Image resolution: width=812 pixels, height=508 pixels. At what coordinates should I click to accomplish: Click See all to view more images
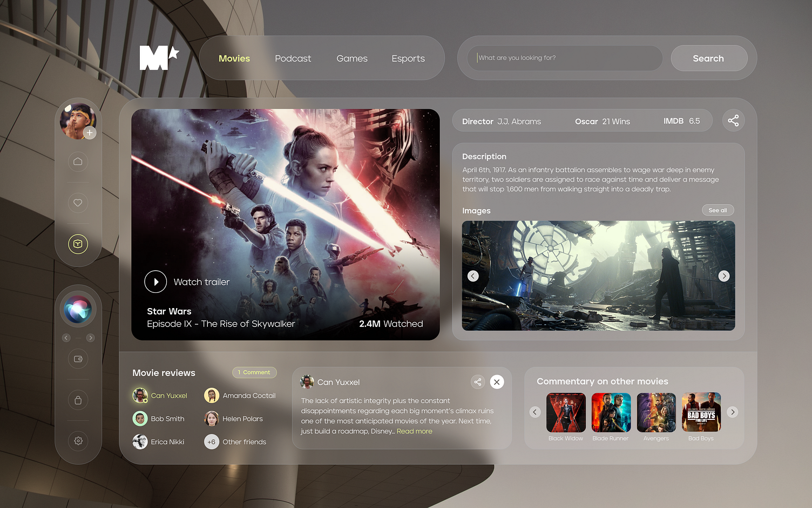[x=718, y=210]
